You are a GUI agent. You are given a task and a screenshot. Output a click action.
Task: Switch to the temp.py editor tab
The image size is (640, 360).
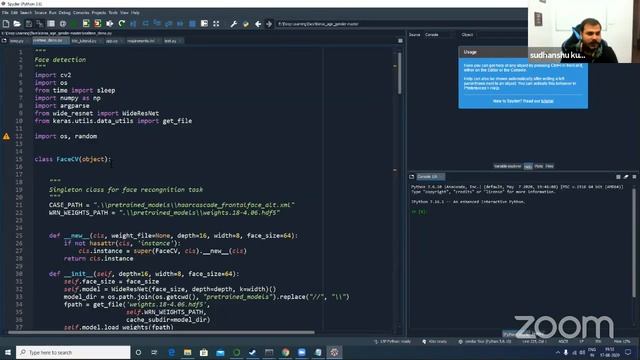tap(19, 41)
